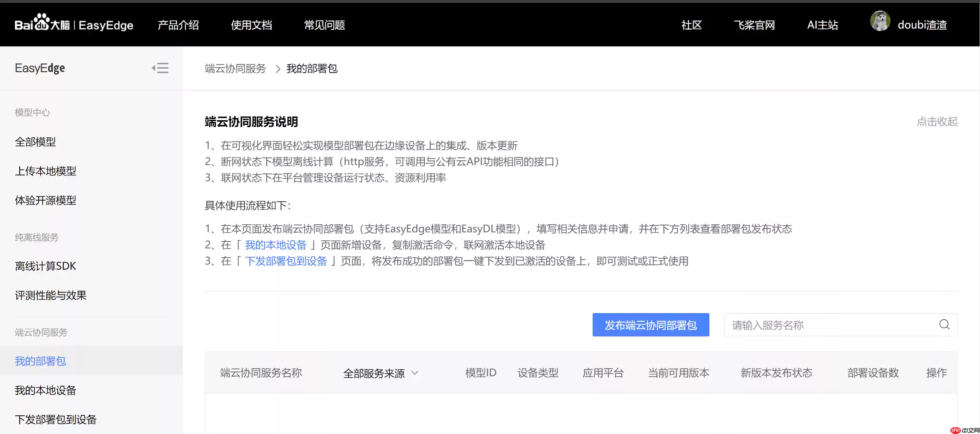Select 上传本地模型 in the sidebar
The width and height of the screenshot is (980, 434).
pyautogui.click(x=46, y=171)
